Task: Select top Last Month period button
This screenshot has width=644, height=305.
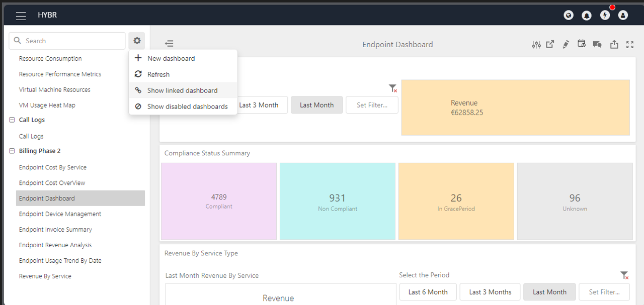Action: [x=317, y=105]
